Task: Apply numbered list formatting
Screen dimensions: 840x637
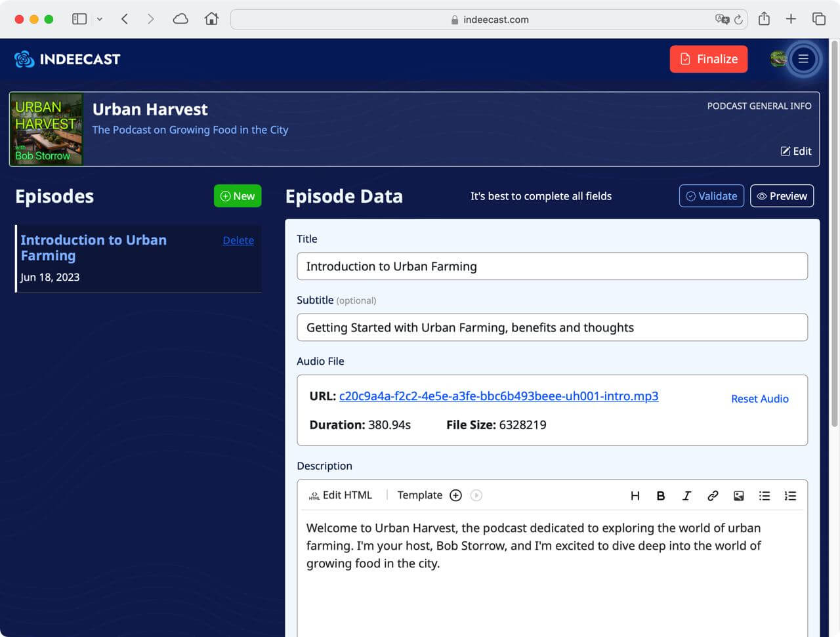Action: (790, 496)
